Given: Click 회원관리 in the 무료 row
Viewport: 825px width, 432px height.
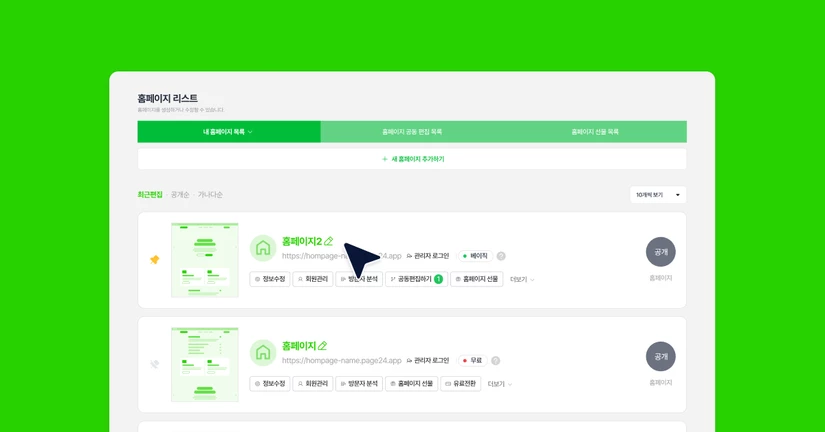Looking at the screenshot, I should [313, 384].
